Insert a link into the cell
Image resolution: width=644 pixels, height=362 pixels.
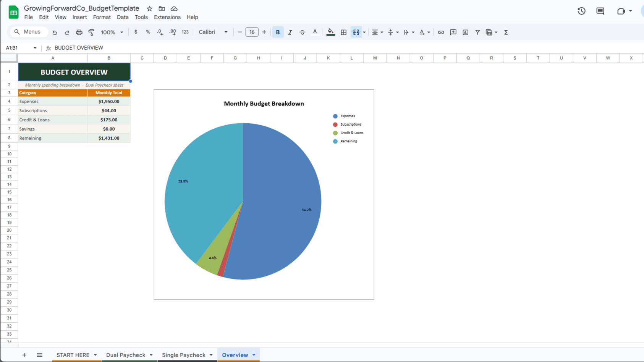441,32
